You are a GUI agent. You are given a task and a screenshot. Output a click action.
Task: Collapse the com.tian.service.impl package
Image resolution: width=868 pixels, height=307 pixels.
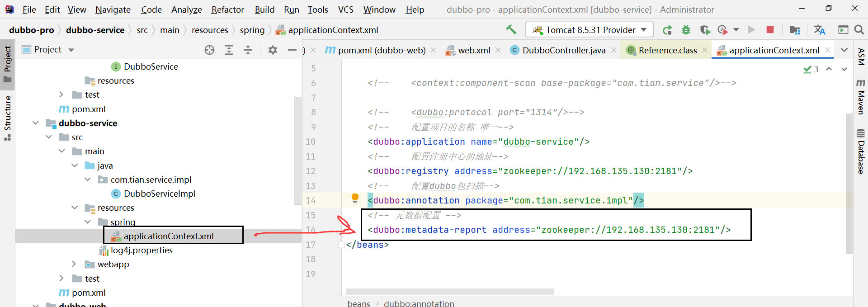point(88,179)
